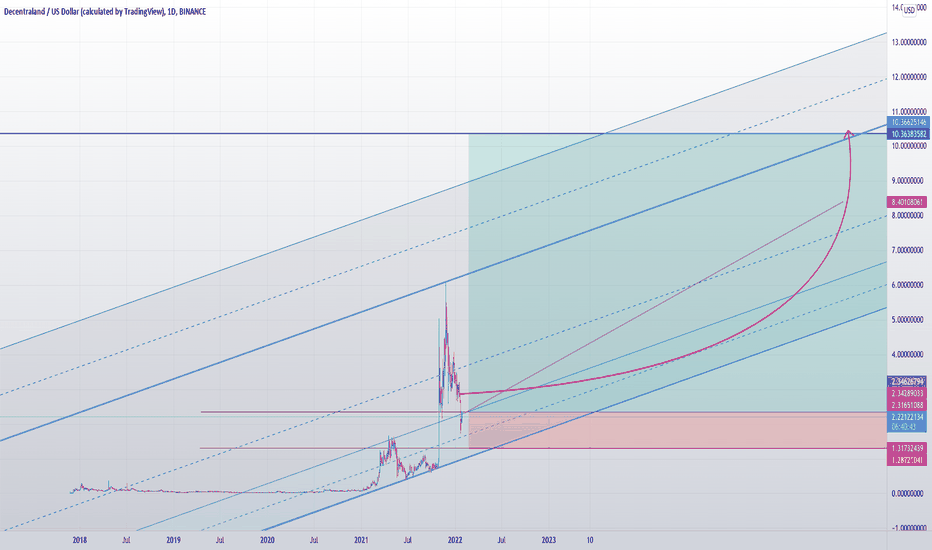932x550 pixels.
Task: Click the 13.00000000 price scale value
Action: 909,42
